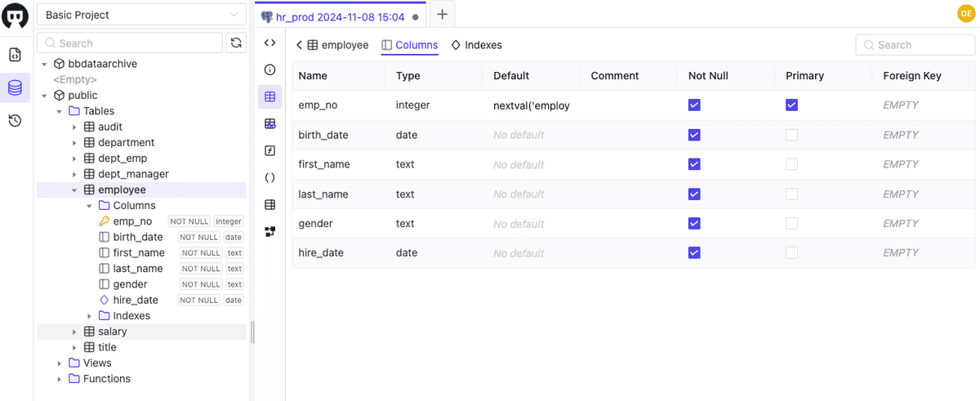Viewport: 980px width, 401px height.
Task: Collapse the Tables folder
Action: [59, 111]
